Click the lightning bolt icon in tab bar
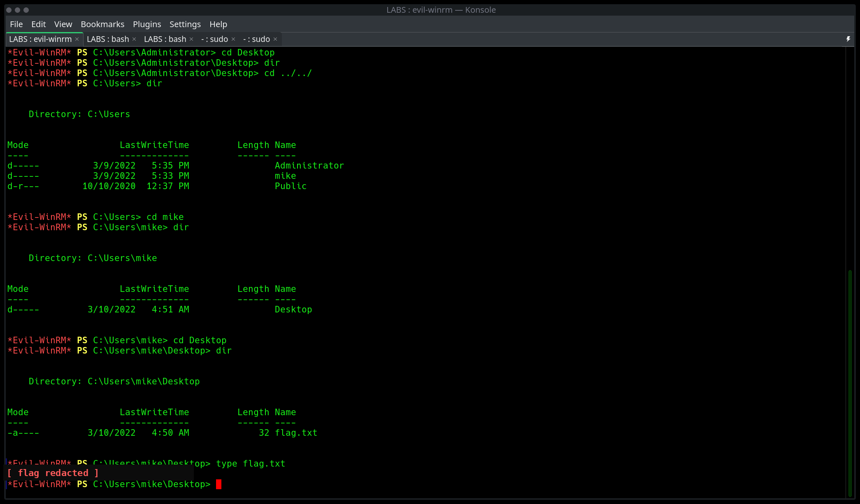The height and width of the screenshot is (504, 860). coord(848,39)
